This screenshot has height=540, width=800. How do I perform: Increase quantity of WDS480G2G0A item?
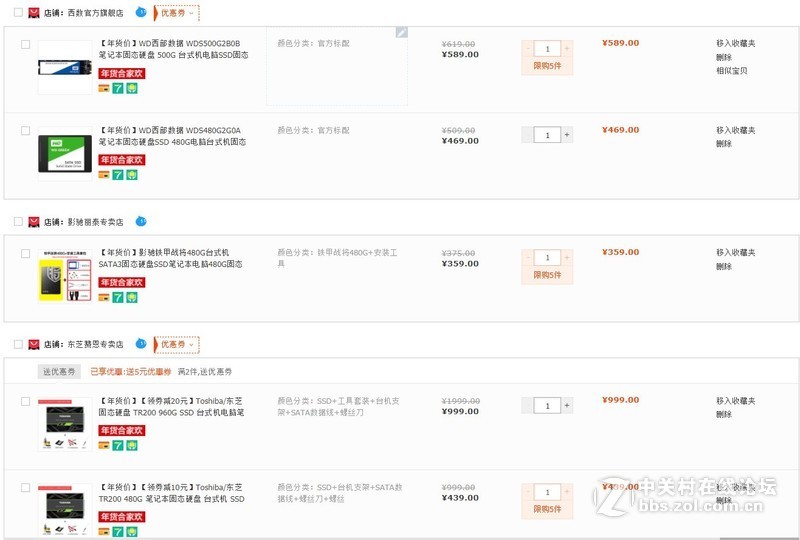[x=567, y=135]
